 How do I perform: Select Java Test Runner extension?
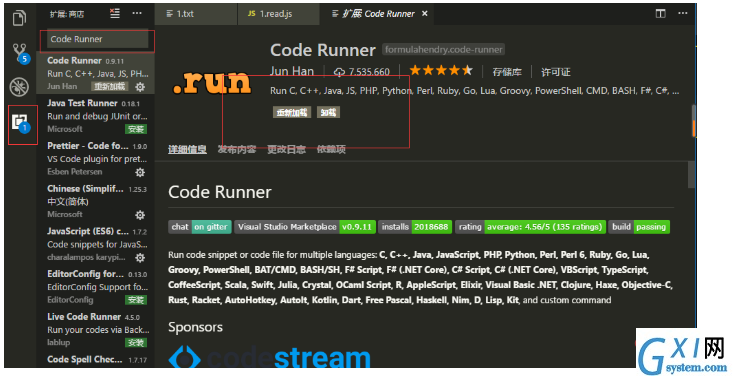click(95, 115)
